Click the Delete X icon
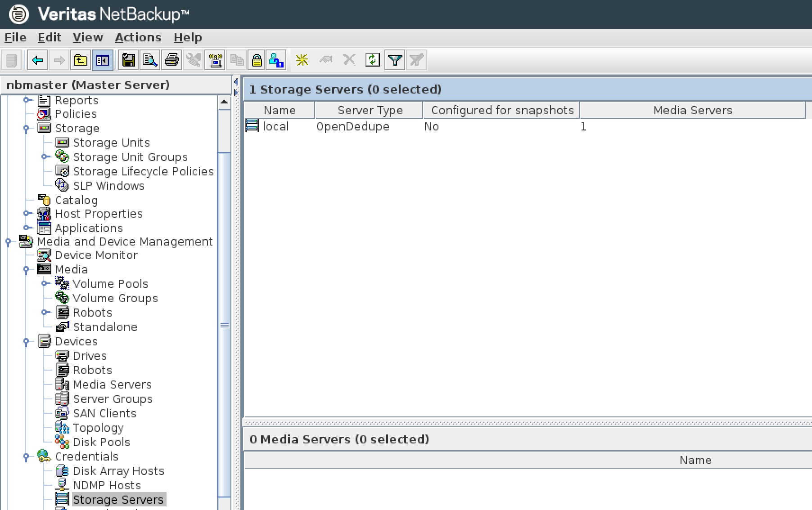812x510 pixels. click(x=349, y=60)
